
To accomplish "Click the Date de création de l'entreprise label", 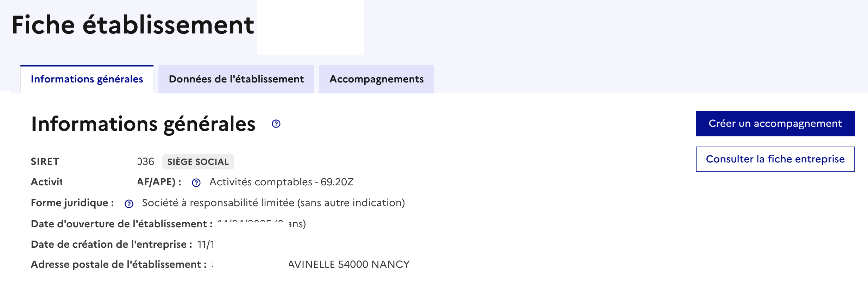I will coord(111,244).
